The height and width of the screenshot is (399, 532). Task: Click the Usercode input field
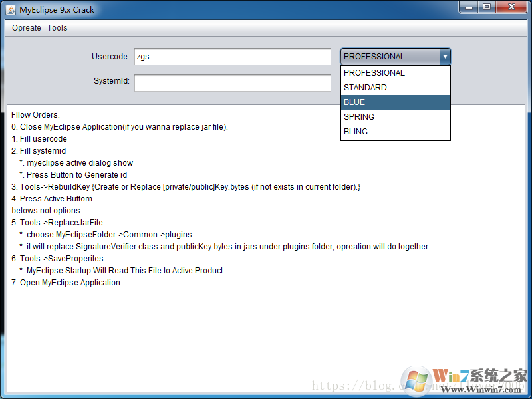(x=232, y=57)
